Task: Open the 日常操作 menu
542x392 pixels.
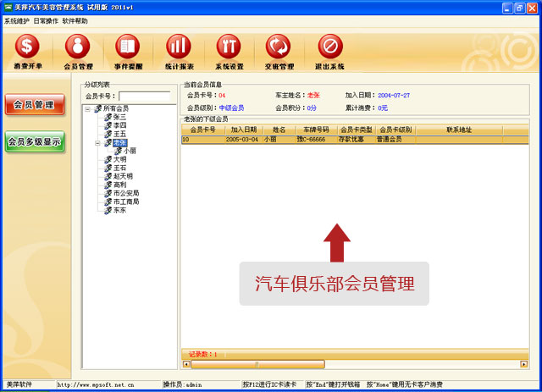Action: point(46,20)
